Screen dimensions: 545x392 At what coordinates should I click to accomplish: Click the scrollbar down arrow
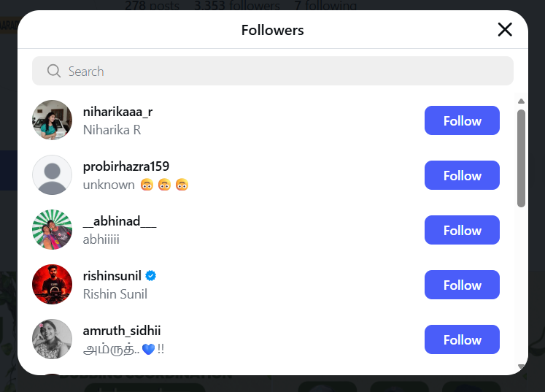pyautogui.click(x=521, y=366)
